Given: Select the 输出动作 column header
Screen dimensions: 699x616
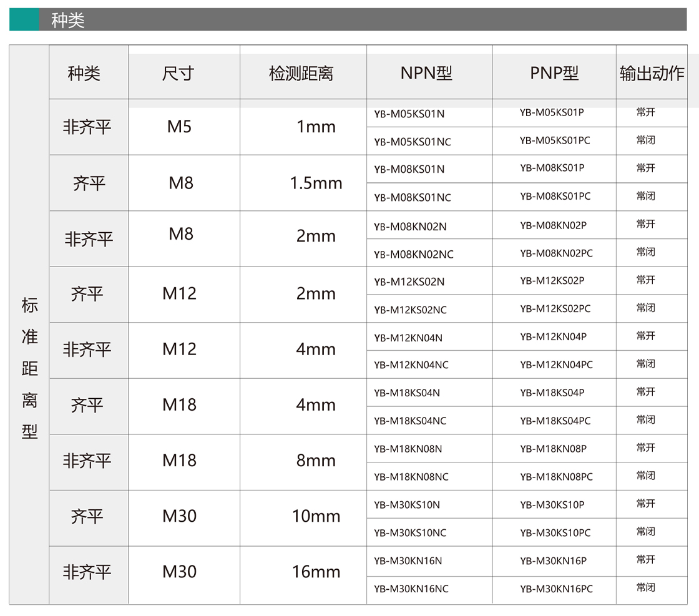Looking at the screenshot, I should coord(652,74).
